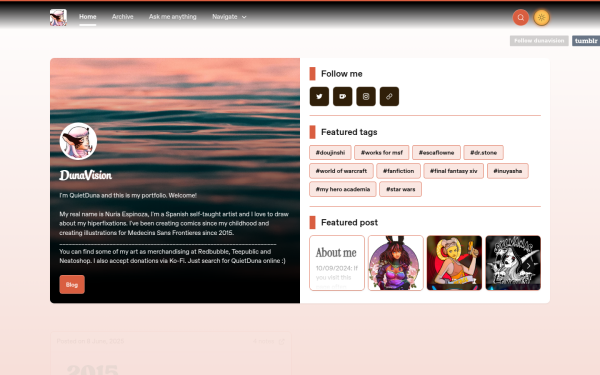The height and width of the screenshot is (375, 600).
Task: Click the round DunaVision profile avatar
Action: [78, 141]
